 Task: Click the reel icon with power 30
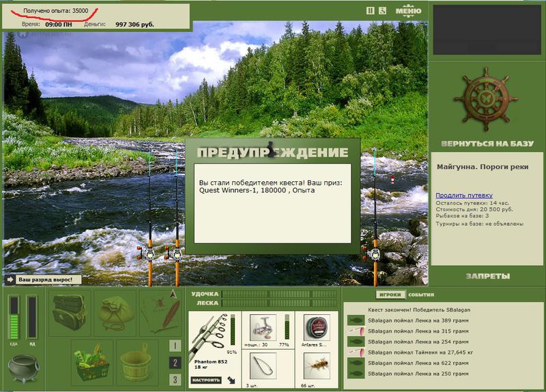263,327
